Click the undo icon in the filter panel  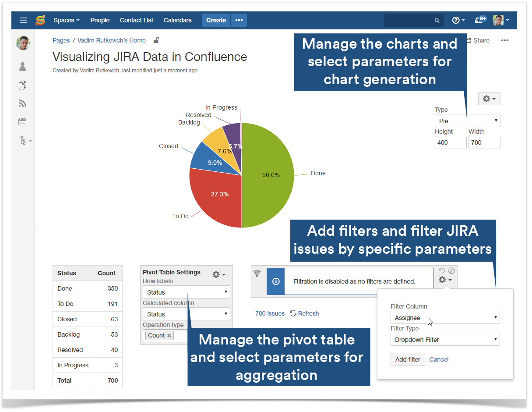441,270
